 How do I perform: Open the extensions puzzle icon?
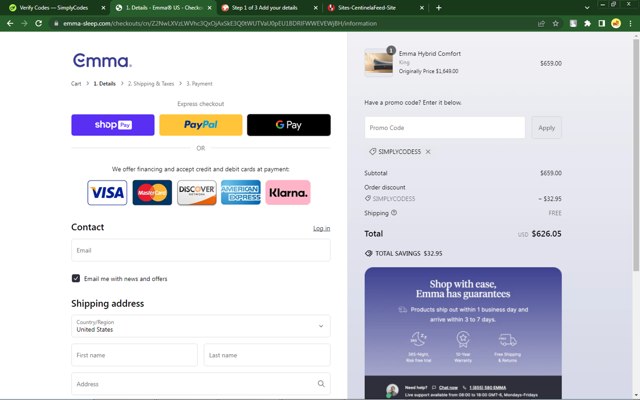pos(587,24)
